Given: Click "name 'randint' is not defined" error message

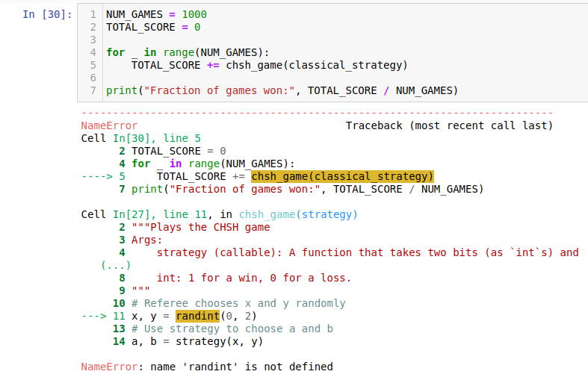Looking at the screenshot, I should pos(241,367).
